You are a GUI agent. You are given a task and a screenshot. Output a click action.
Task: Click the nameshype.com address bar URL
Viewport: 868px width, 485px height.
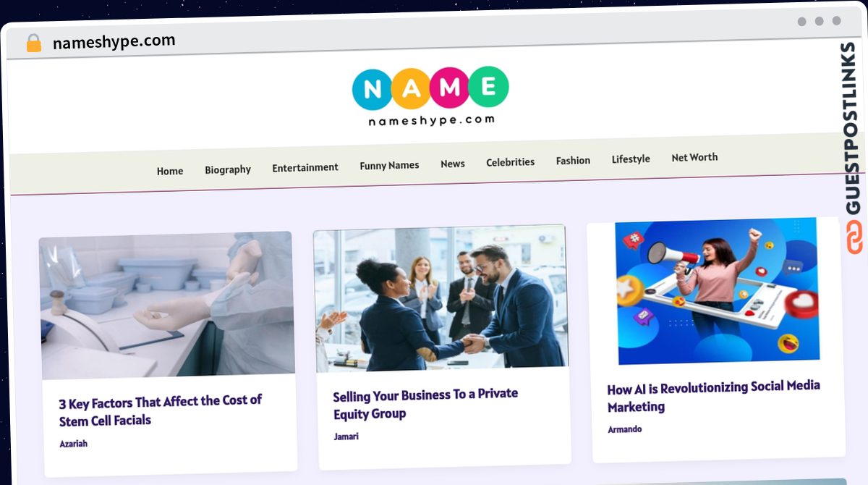[114, 42]
